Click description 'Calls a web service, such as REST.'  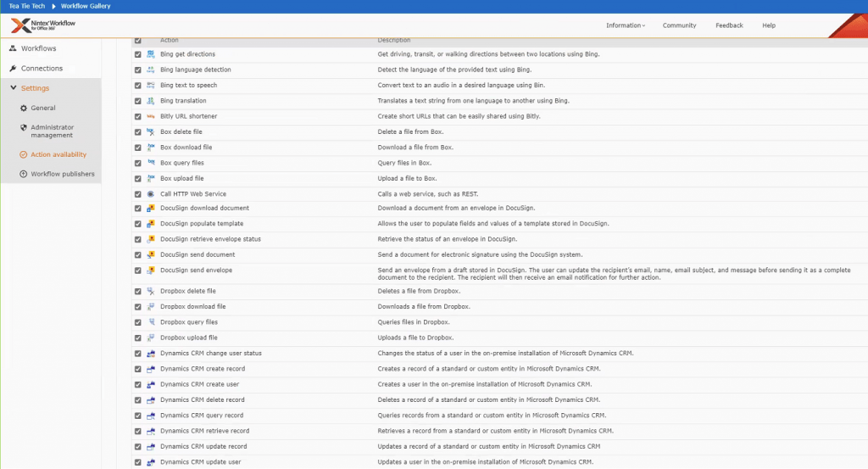[x=428, y=194]
